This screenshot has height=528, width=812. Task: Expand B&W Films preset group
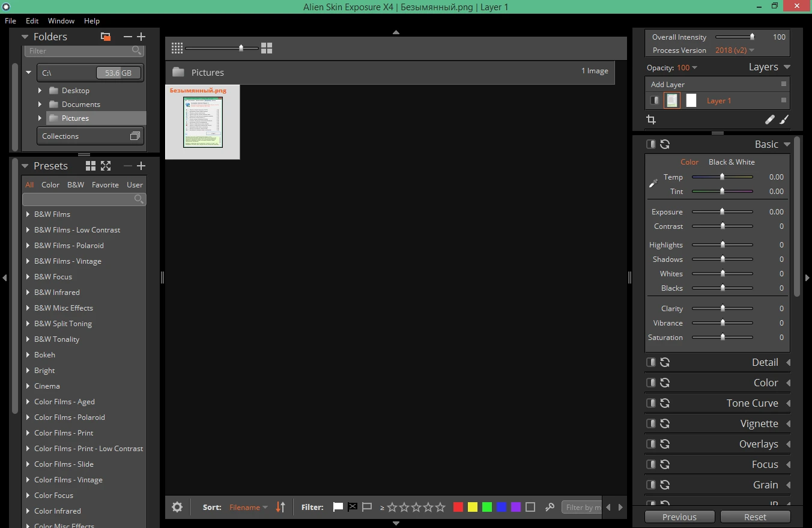(x=28, y=214)
